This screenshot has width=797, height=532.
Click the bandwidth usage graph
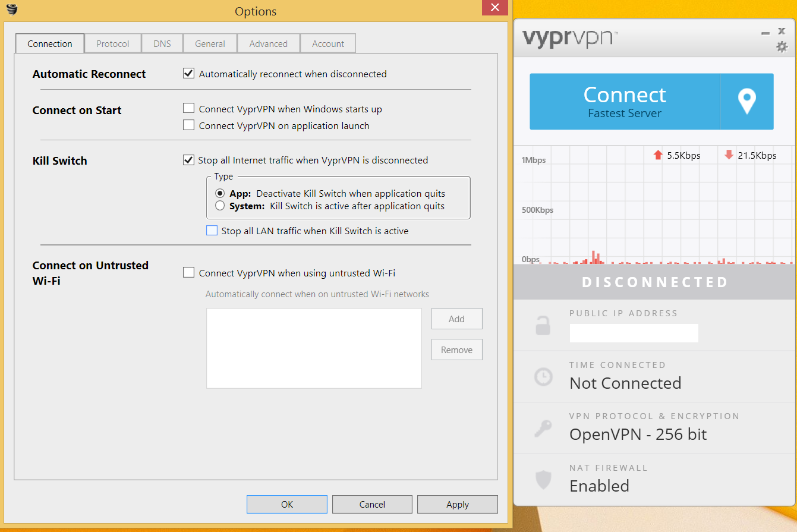(654, 205)
